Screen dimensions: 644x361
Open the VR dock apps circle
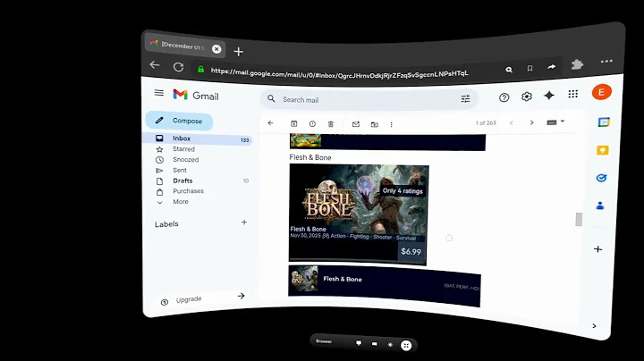coord(406,346)
